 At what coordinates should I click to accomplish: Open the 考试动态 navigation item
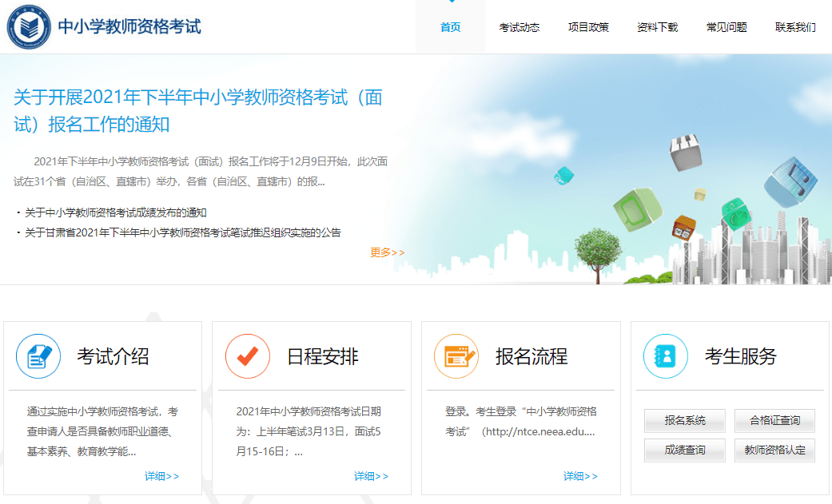tap(519, 27)
